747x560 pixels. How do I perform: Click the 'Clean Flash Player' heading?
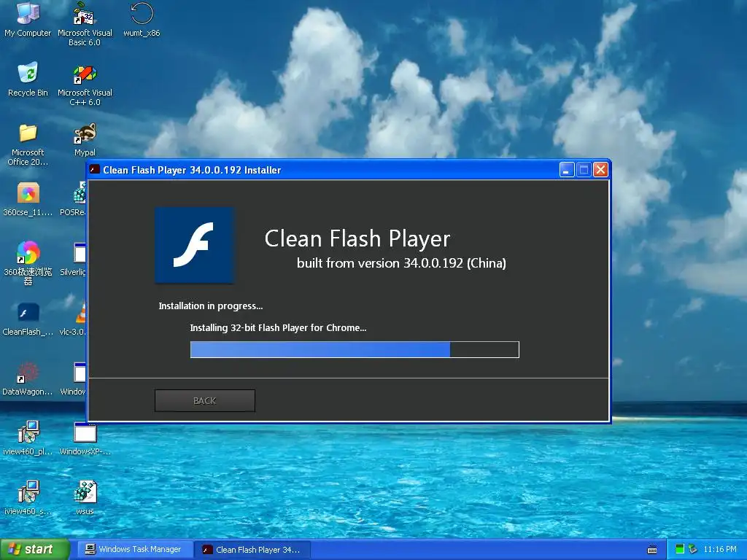pos(357,238)
